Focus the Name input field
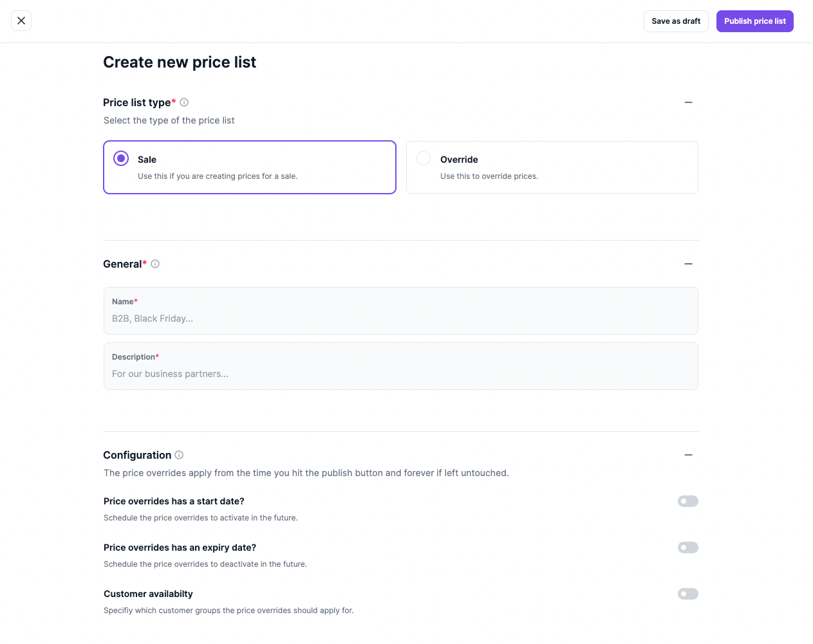 pyautogui.click(x=400, y=318)
